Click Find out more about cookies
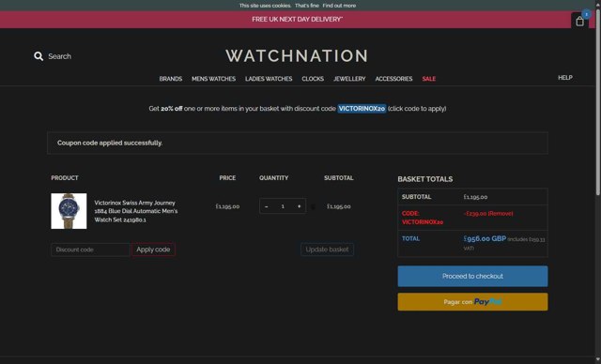 (x=339, y=6)
